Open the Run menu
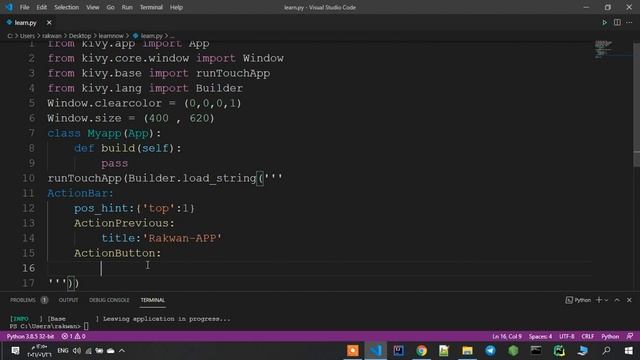640x360 pixels. 127,7
